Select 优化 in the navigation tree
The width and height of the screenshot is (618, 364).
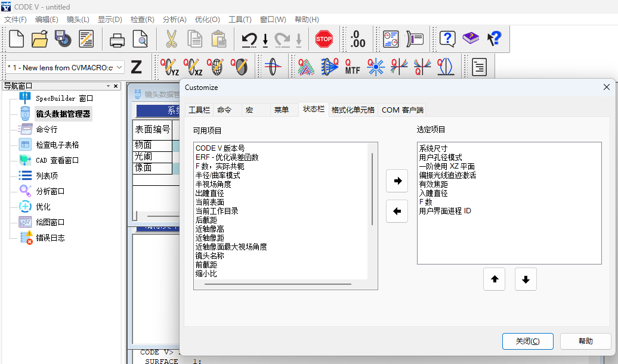pyautogui.click(x=43, y=207)
